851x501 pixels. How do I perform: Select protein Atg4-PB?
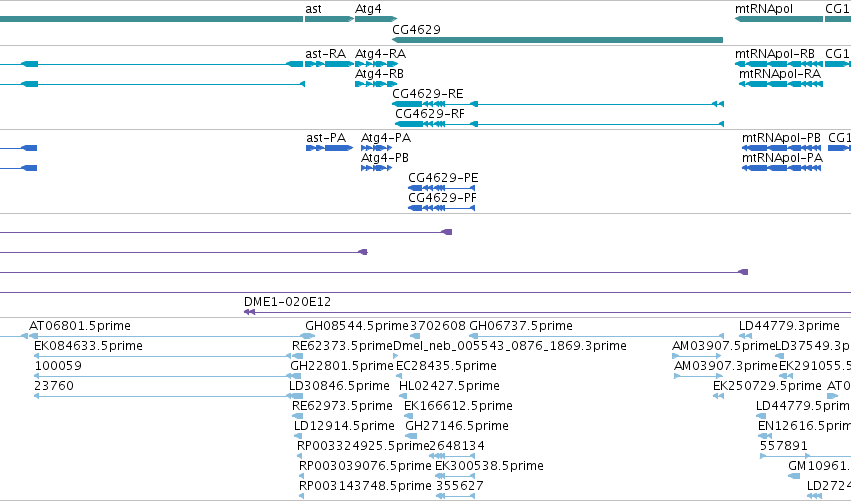point(376,168)
